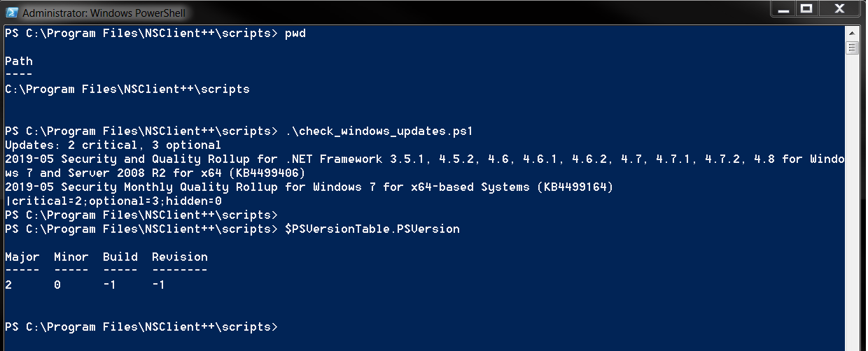Click the vertical scrollbar thumb
This screenshot has width=868, height=351.
(x=852, y=48)
